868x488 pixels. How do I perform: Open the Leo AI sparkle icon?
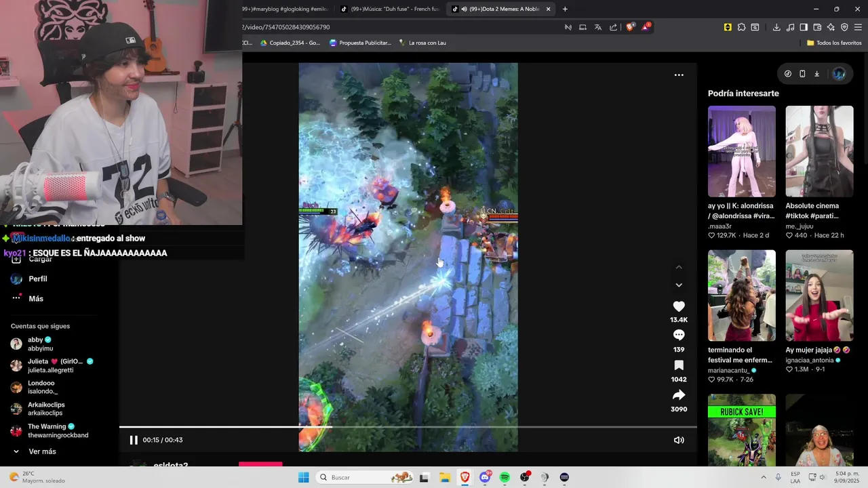click(831, 27)
